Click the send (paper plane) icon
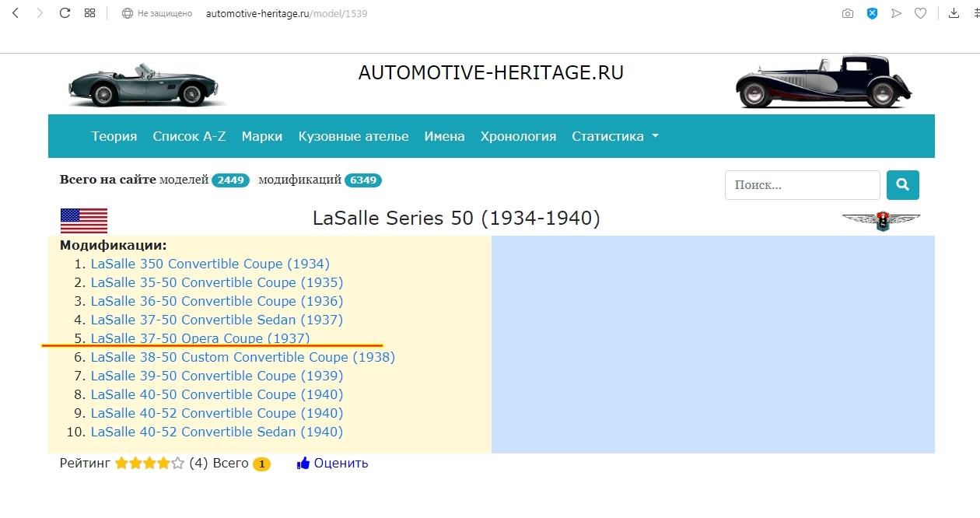The width and height of the screenshot is (980, 518). [x=896, y=13]
